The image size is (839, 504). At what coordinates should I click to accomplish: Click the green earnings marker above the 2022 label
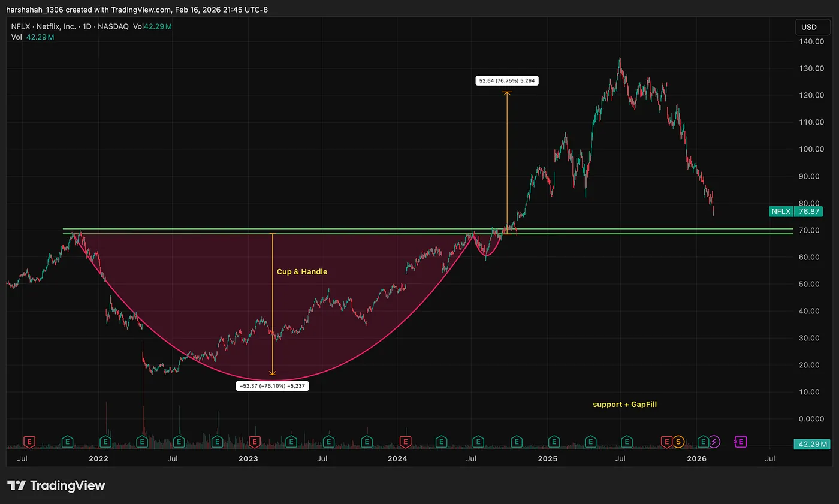105,442
